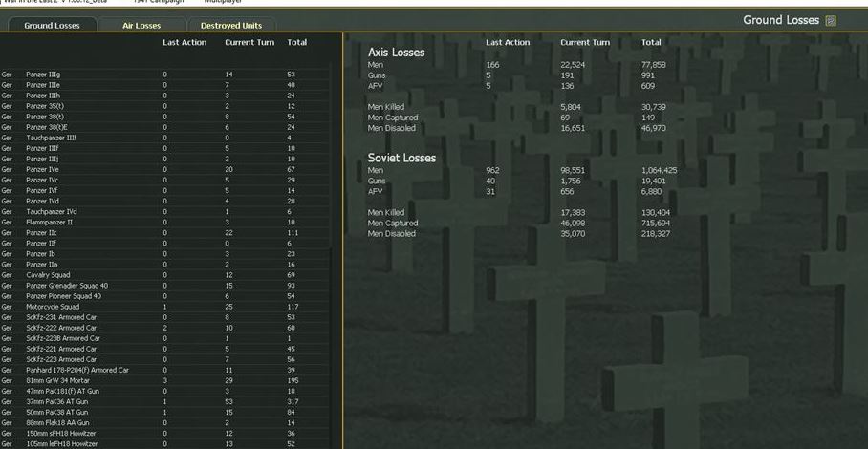Click Axis Men Killed total 30,739
The width and height of the screenshot is (868, 449).
pyautogui.click(x=654, y=107)
